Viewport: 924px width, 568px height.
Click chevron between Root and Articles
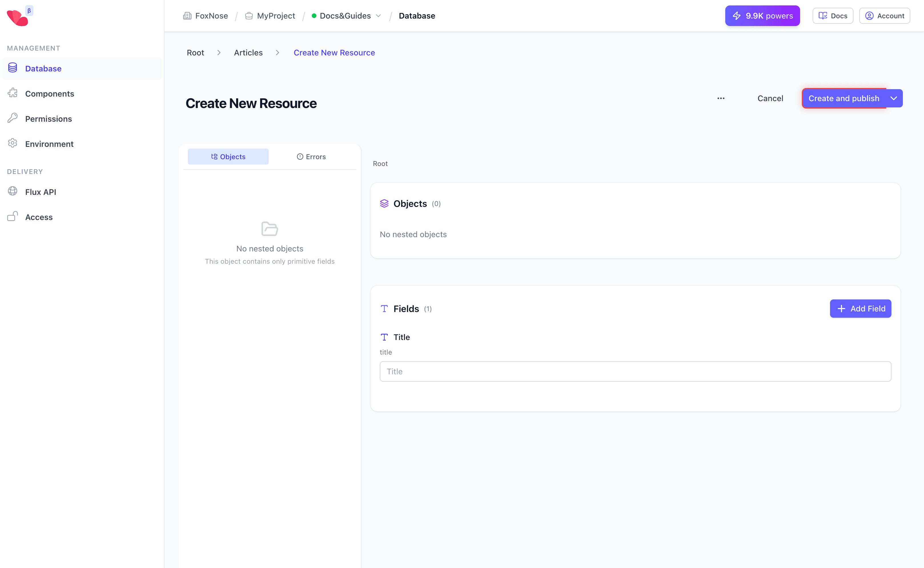coord(219,53)
